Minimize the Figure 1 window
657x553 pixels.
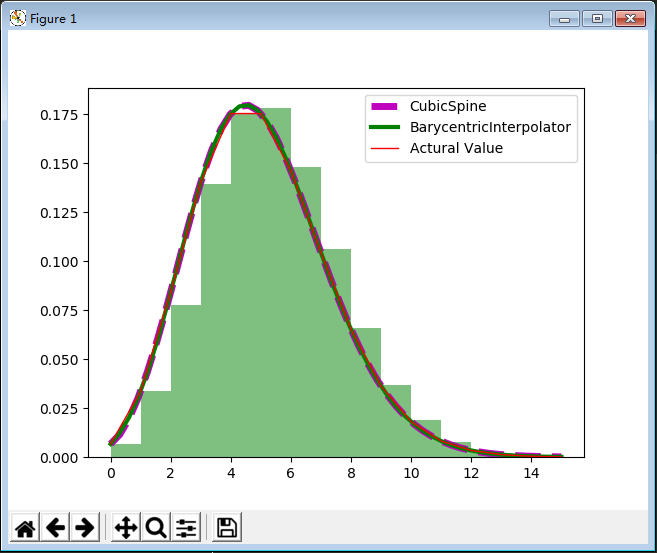point(564,19)
